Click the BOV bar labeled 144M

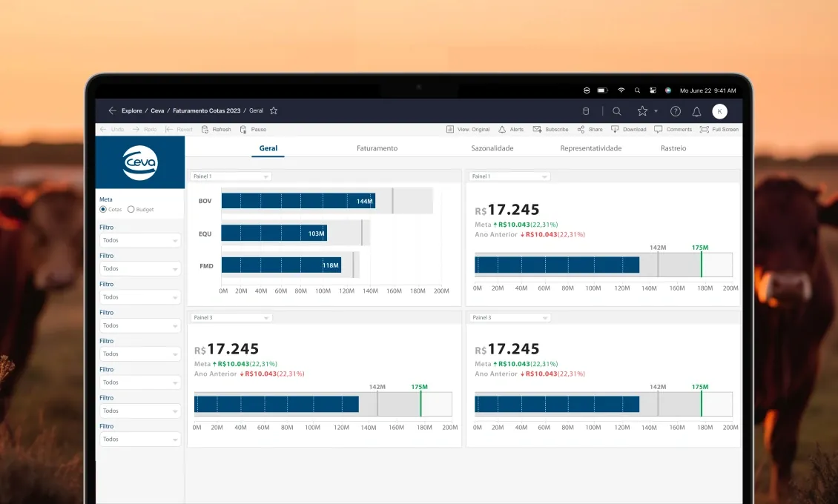click(298, 201)
